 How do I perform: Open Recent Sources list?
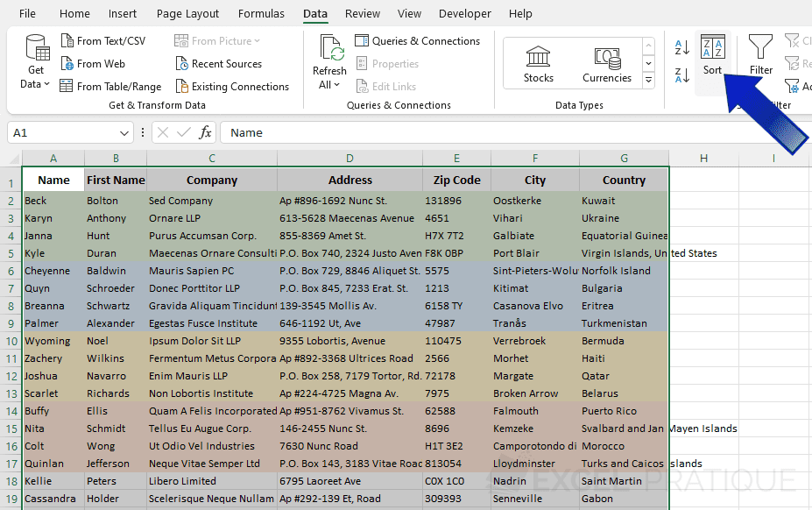(x=221, y=63)
